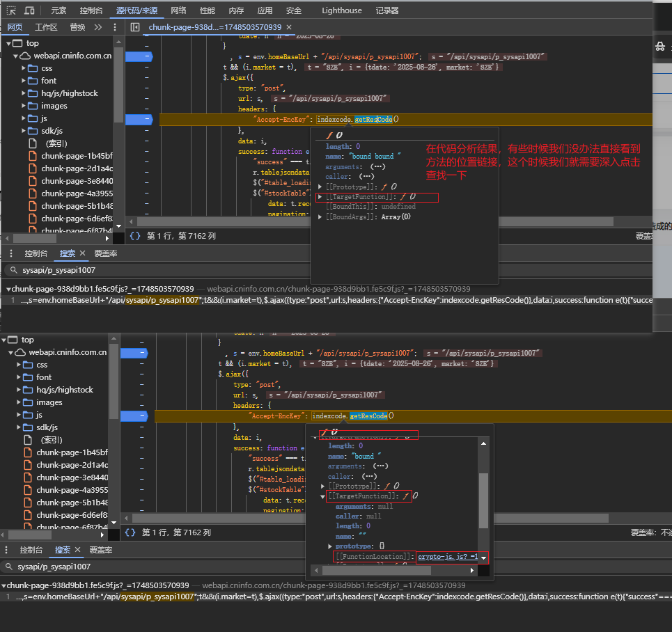Click the upper navigator's vertical scrollbar thumb
The width and height of the screenshot is (672, 632).
(x=118, y=85)
